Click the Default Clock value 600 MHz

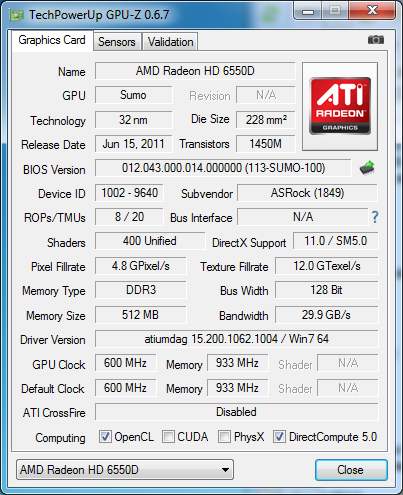pos(125,388)
